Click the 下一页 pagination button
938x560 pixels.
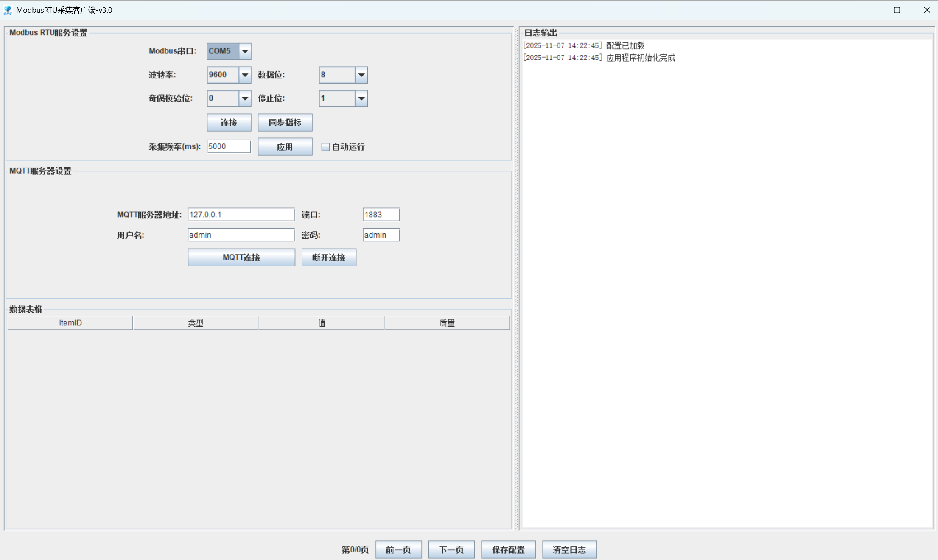pyautogui.click(x=451, y=549)
